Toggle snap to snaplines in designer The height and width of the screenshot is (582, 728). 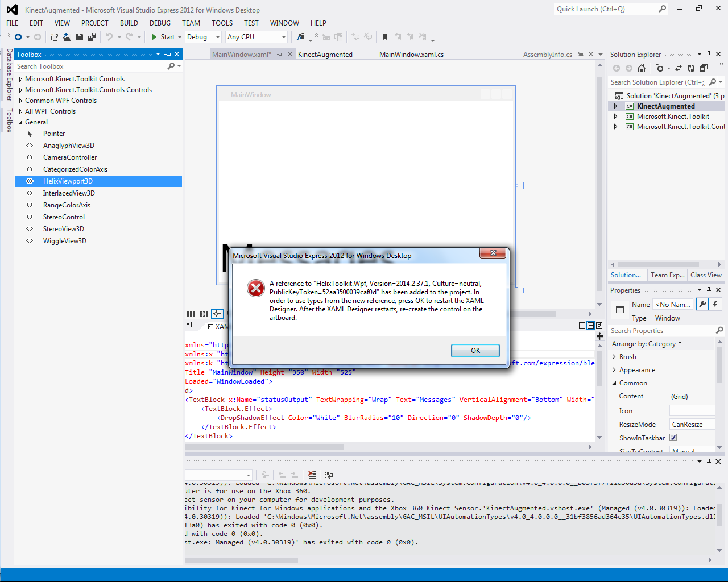(x=217, y=314)
